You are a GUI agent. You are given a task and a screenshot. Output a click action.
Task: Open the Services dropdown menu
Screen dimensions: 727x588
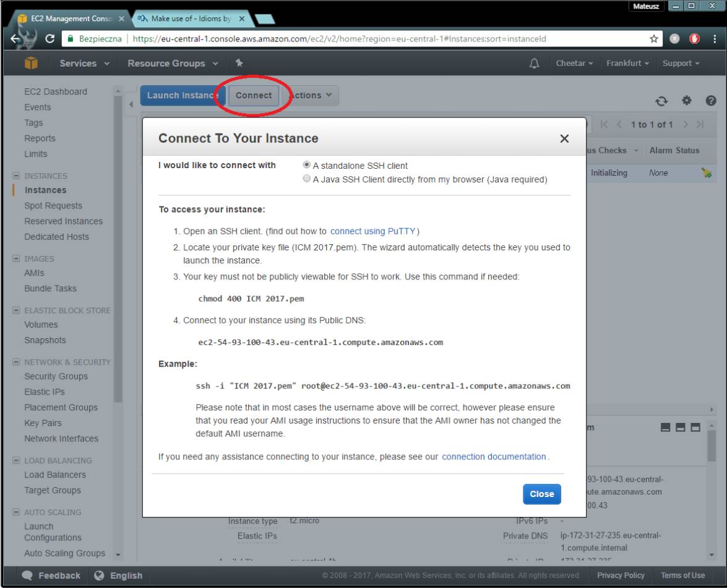tap(84, 64)
